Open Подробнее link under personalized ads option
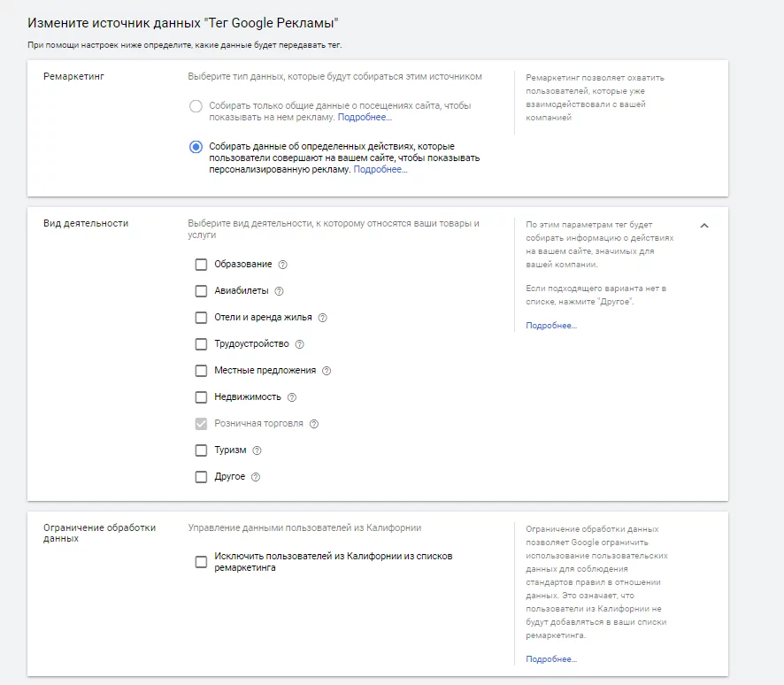Screen dimensions: 784x685 click(380, 170)
